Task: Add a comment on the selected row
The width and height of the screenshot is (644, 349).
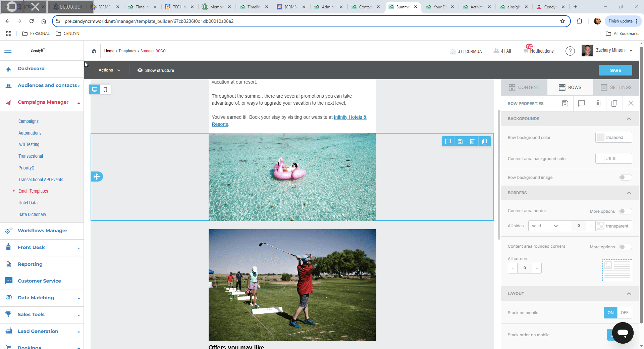Action: pyautogui.click(x=448, y=142)
